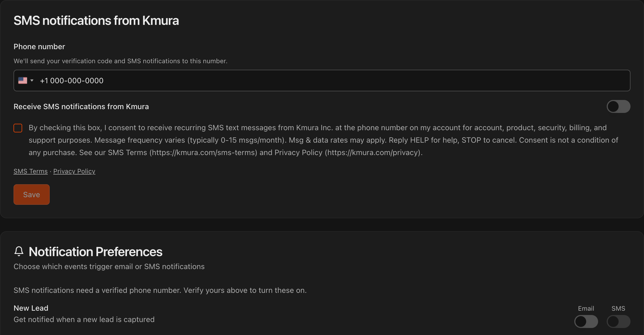Open the SMS Terms link
This screenshot has width=644, height=335.
click(31, 171)
